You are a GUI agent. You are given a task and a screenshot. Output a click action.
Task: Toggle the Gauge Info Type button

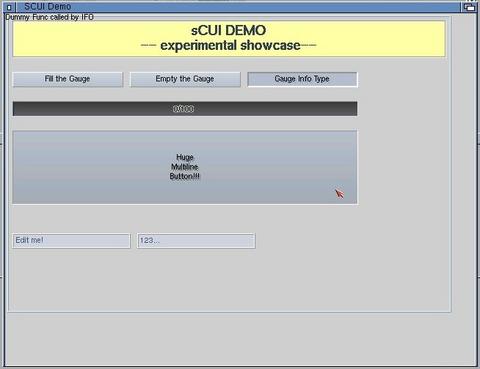(x=302, y=79)
